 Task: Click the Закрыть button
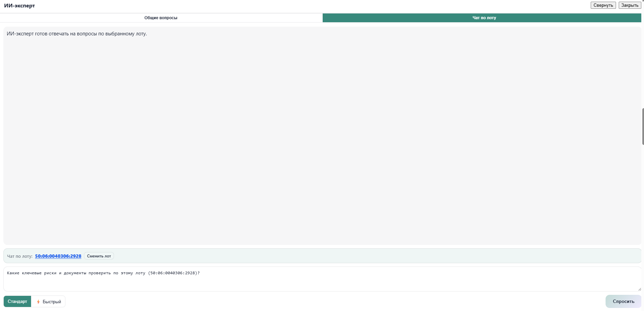point(630,5)
